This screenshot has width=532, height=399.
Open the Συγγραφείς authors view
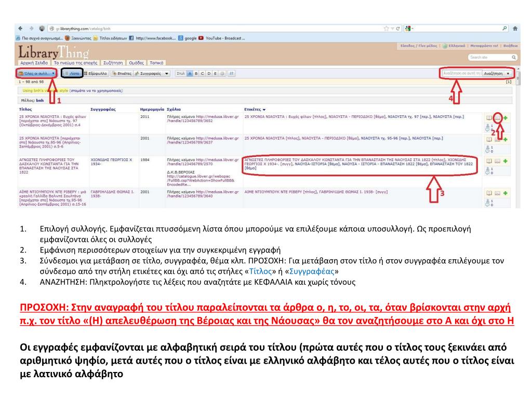coord(148,73)
